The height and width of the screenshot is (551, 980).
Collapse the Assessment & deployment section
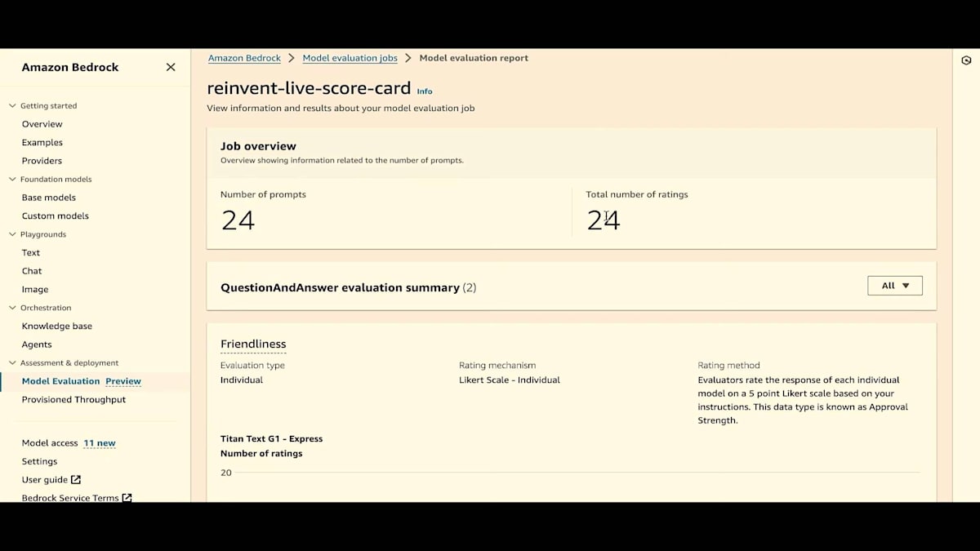pyautogui.click(x=12, y=363)
